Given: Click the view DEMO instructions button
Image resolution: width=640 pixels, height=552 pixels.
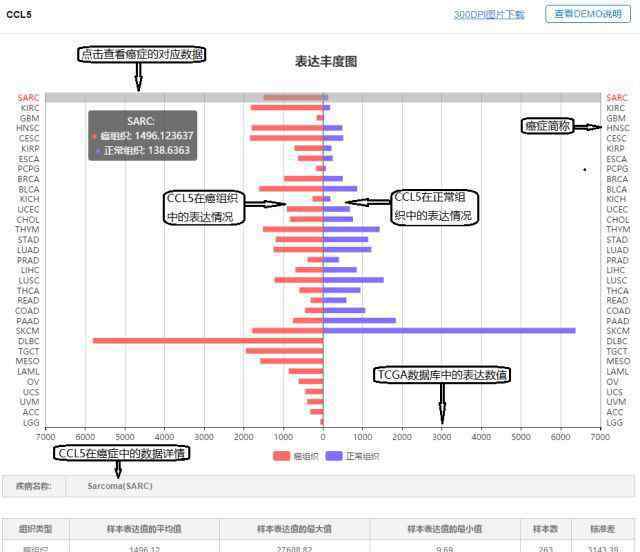Looking at the screenshot, I should point(588,14).
